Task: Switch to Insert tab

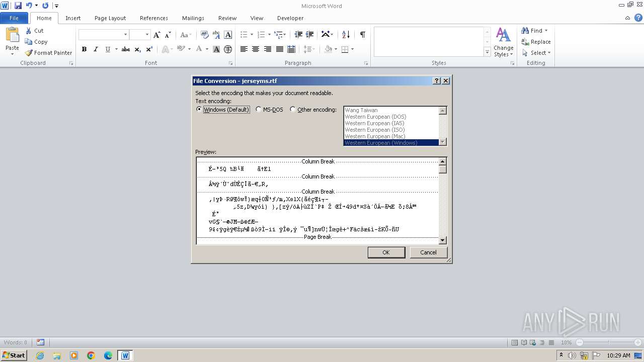Action: (73, 18)
